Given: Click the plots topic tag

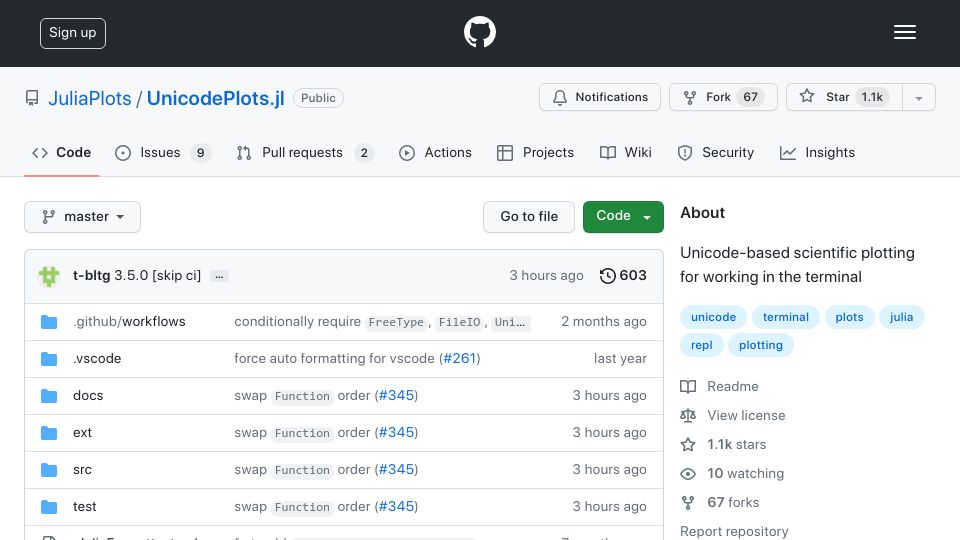Looking at the screenshot, I should [x=849, y=317].
